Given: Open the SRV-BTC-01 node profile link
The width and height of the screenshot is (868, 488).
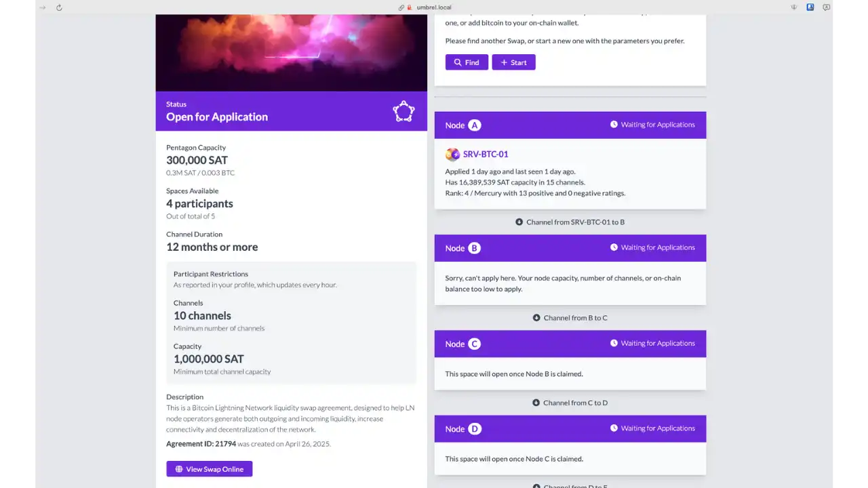Looking at the screenshot, I should point(485,154).
